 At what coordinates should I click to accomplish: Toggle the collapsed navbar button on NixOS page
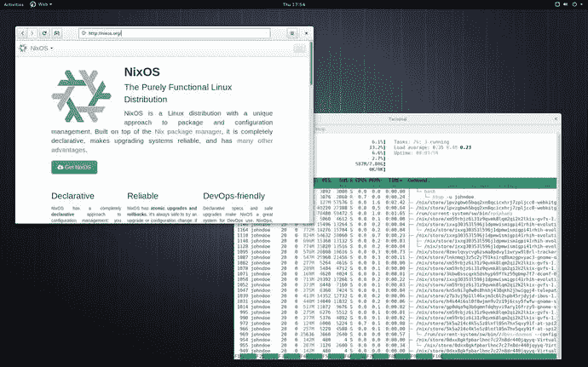(x=299, y=49)
